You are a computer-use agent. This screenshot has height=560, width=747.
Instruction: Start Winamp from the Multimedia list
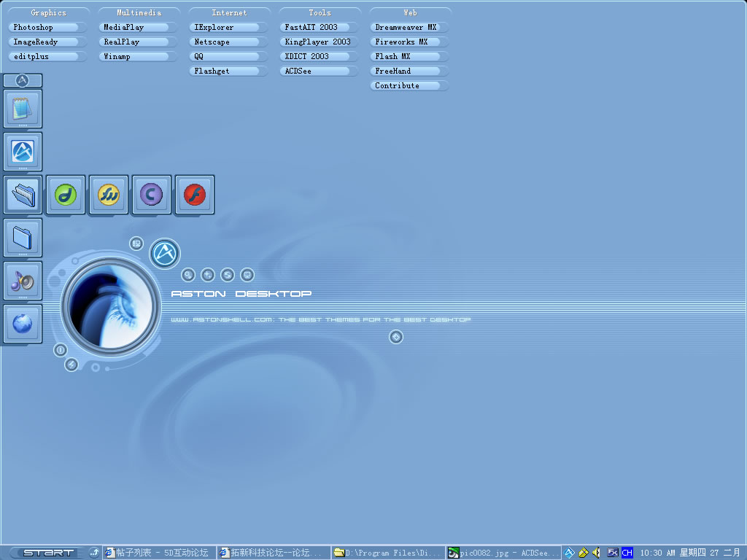pos(138,57)
